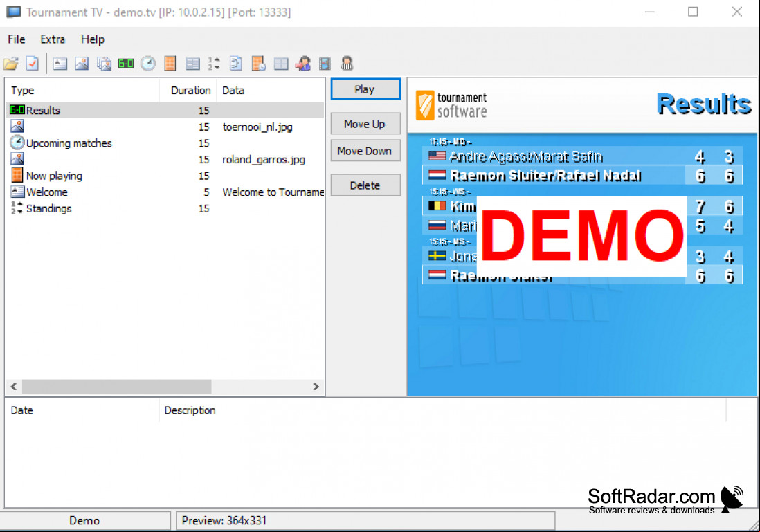Click the clock icon beside Upcoming matches
The image size is (760, 532).
point(17,143)
